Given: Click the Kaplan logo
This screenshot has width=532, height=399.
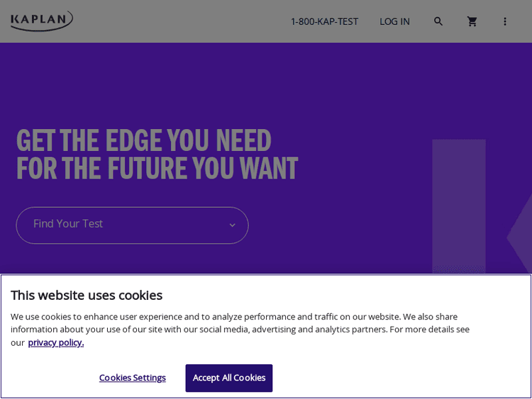Looking at the screenshot, I should coord(41,21).
